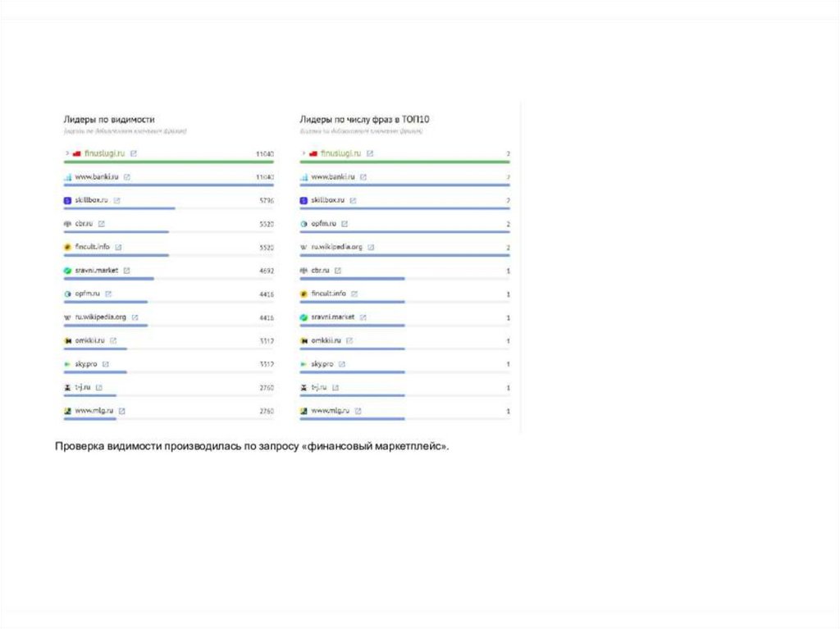Expand the finuslugi.ru row in visibility list
The width and height of the screenshot is (840, 629).
[67, 153]
